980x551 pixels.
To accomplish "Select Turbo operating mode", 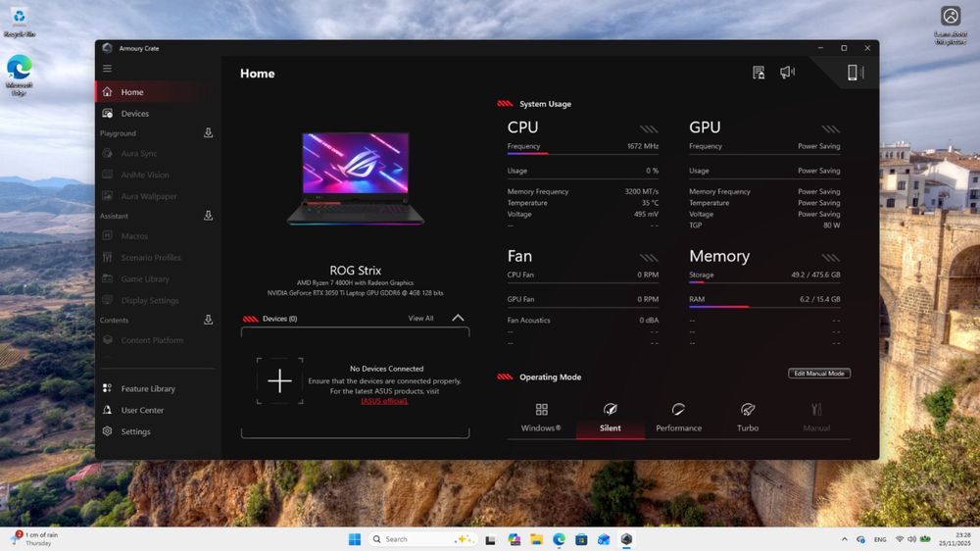I will tap(748, 418).
